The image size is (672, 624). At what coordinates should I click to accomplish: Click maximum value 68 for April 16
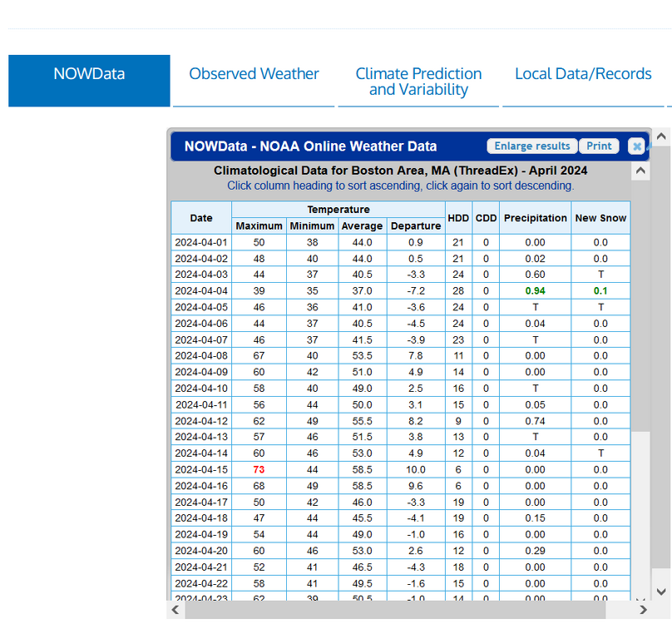pyautogui.click(x=259, y=486)
